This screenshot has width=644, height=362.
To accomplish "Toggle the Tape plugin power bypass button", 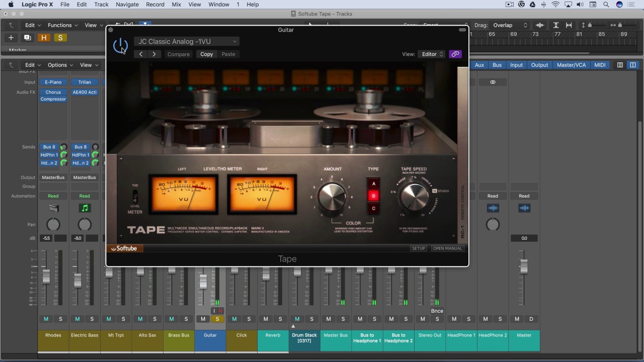I will [x=120, y=46].
